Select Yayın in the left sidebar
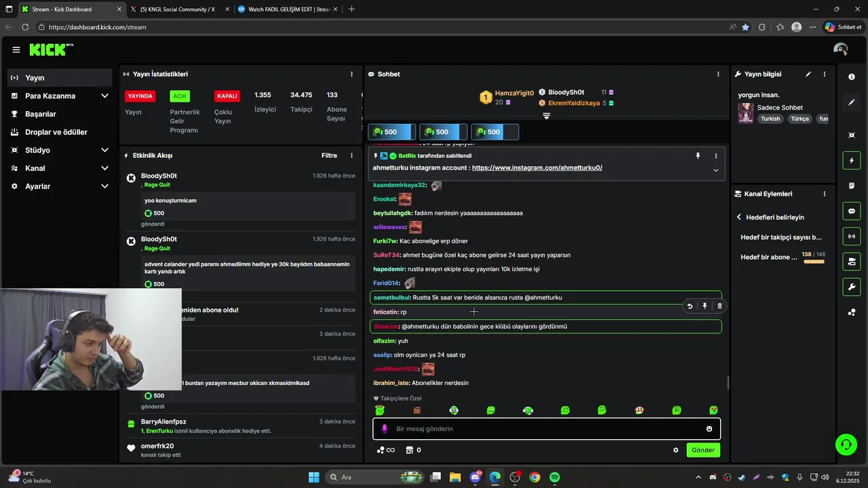Viewport: 868px width, 488px height. 60,78
